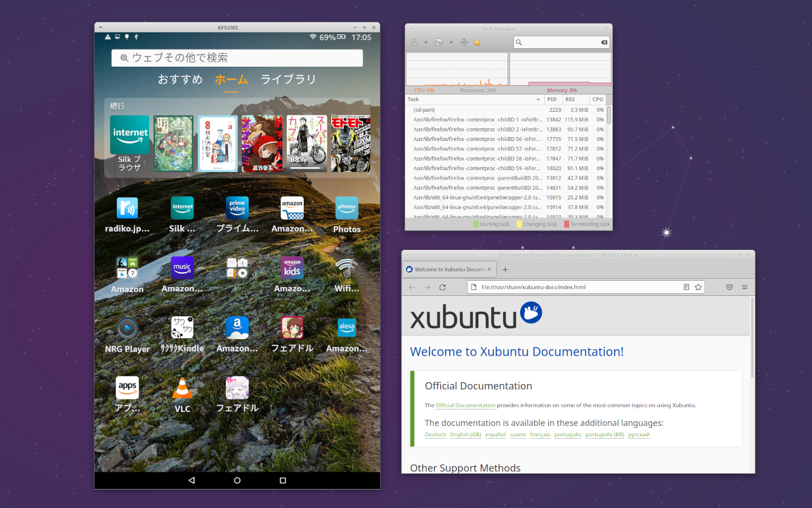This screenshot has width=812, height=508.
Task: Click Task Manager settings gears icon
Action: tap(413, 43)
